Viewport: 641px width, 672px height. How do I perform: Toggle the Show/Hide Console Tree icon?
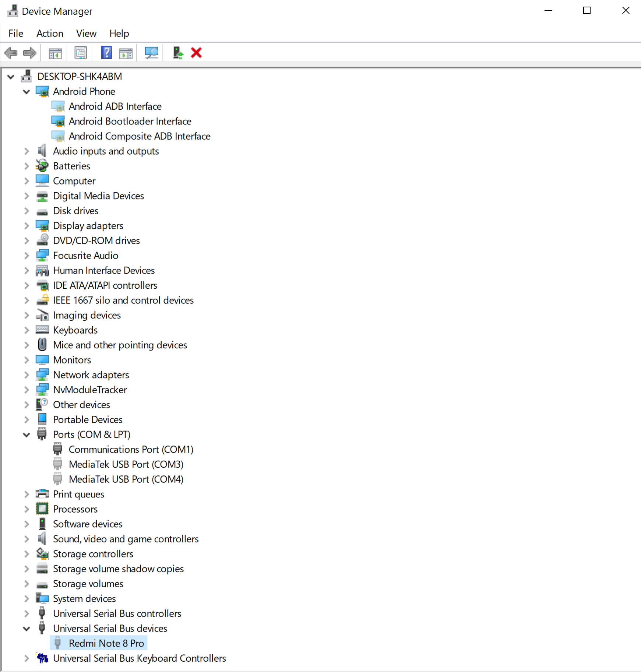pos(56,53)
